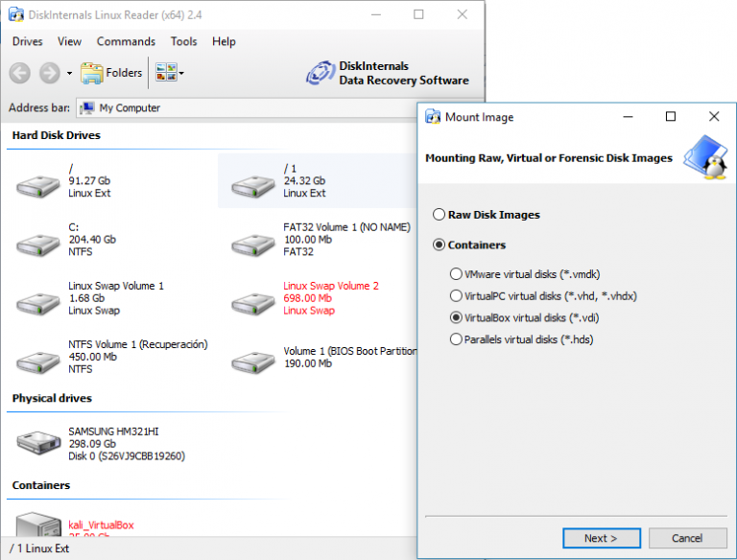This screenshot has width=737, height=560.
Task: Click the Hard Disk Drives section header
Action: (57, 135)
